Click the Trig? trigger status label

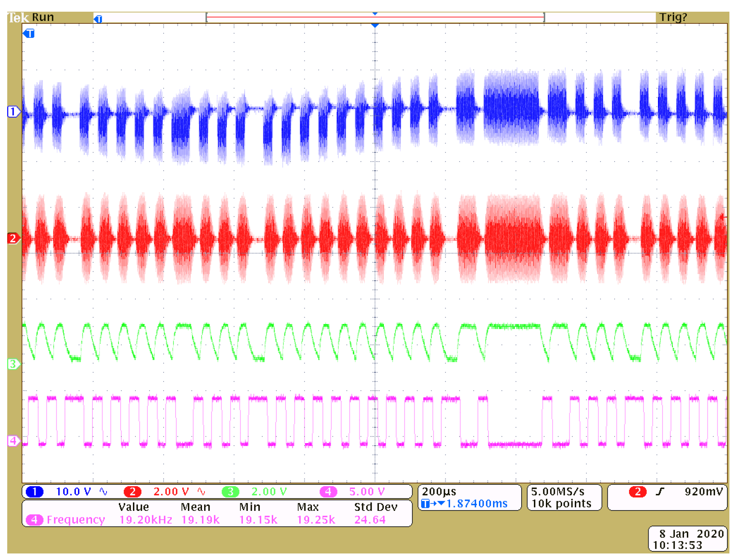tap(673, 17)
